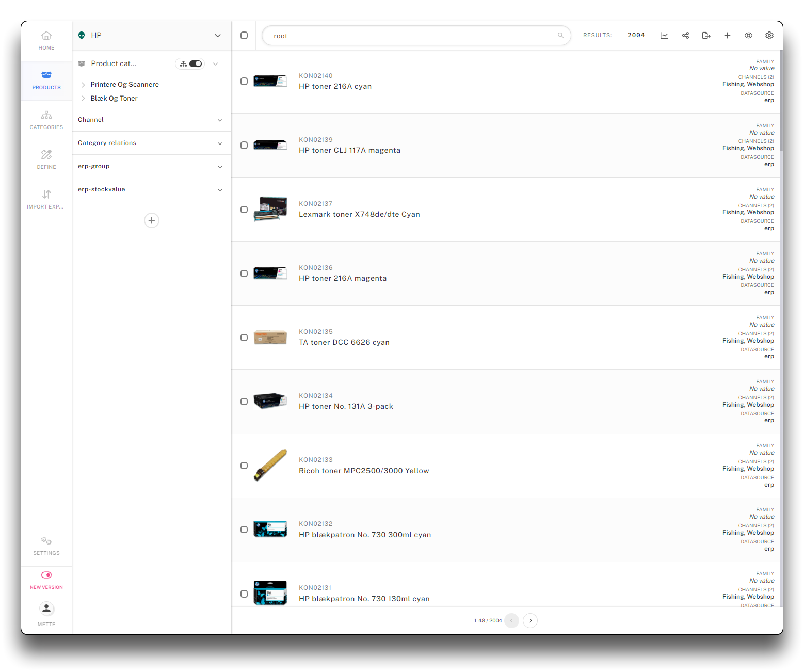Image resolution: width=804 pixels, height=672 pixels.
Task: Open Lexmark toner X748de/dte Cyan product
Action: (x=359, y=214)
